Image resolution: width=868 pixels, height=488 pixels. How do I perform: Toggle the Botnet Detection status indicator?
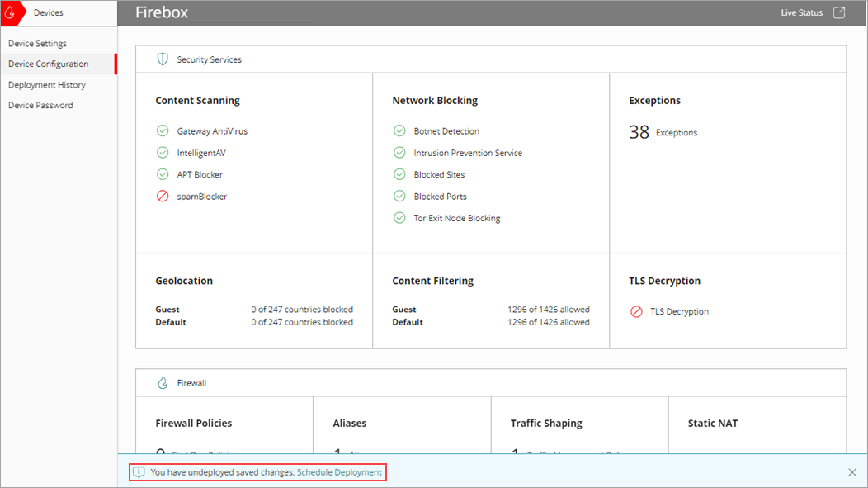tap(399, 130)
